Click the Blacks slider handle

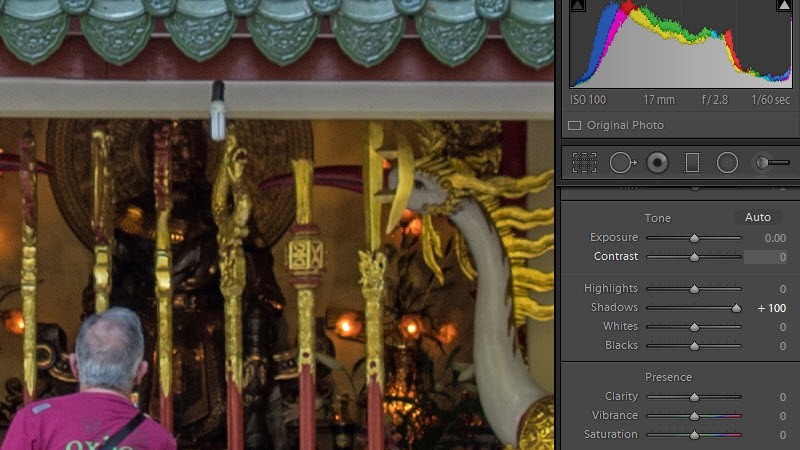tap(694, 346)
